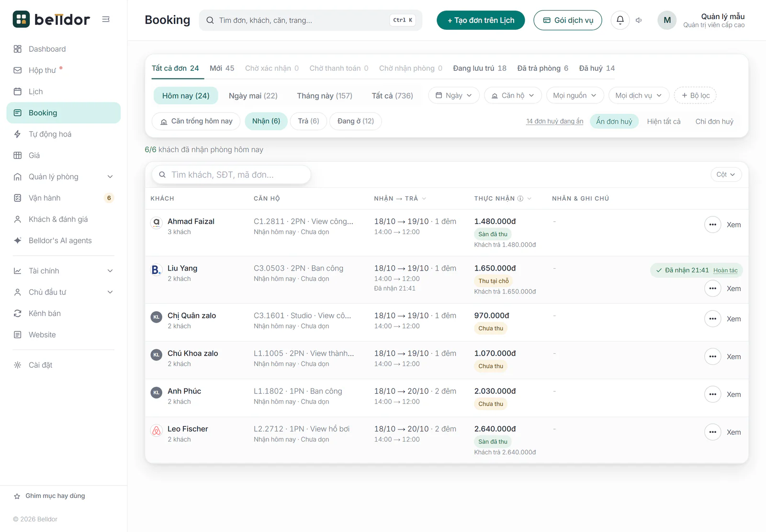Open the Cột columns dropdown

tap(726, 174)
